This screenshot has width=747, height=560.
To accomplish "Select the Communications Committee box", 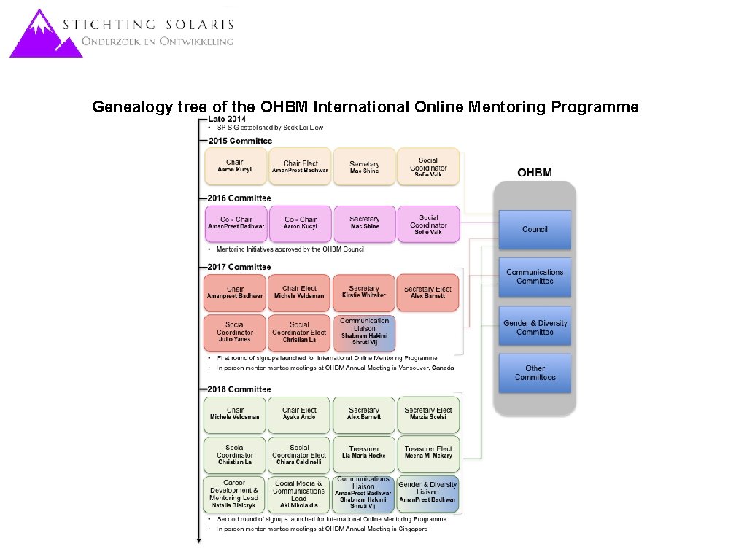I will (x=535, y=277).
